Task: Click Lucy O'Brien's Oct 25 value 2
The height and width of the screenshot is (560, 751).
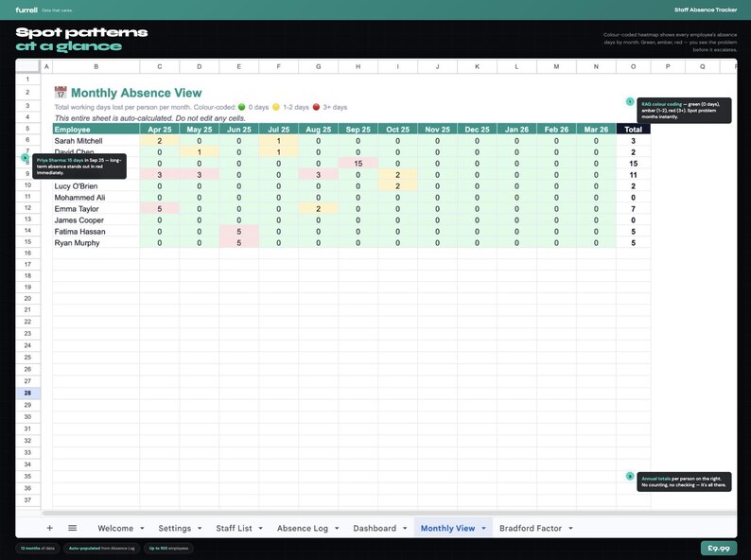Action: pos(397,185)
